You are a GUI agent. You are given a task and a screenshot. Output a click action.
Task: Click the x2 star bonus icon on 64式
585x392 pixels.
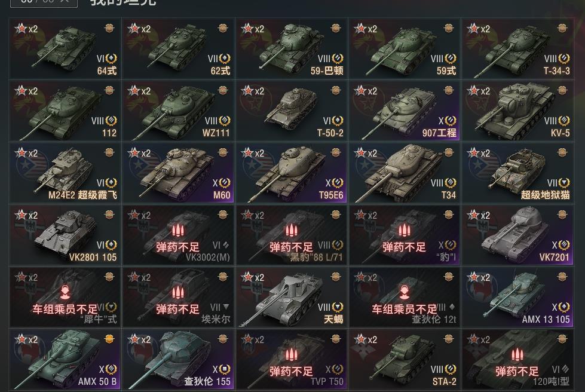tap(26, 29)
